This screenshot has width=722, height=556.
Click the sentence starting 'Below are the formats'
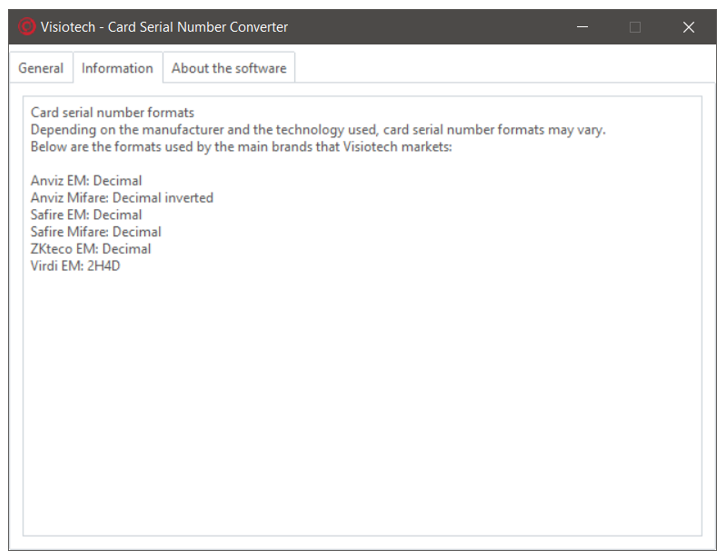coord(241,146)
